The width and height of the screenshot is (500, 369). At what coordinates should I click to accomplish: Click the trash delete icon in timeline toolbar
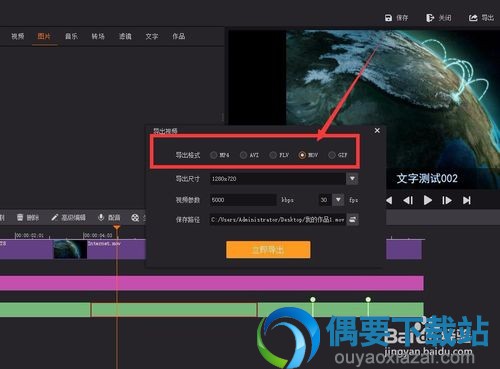click(20, 218)
